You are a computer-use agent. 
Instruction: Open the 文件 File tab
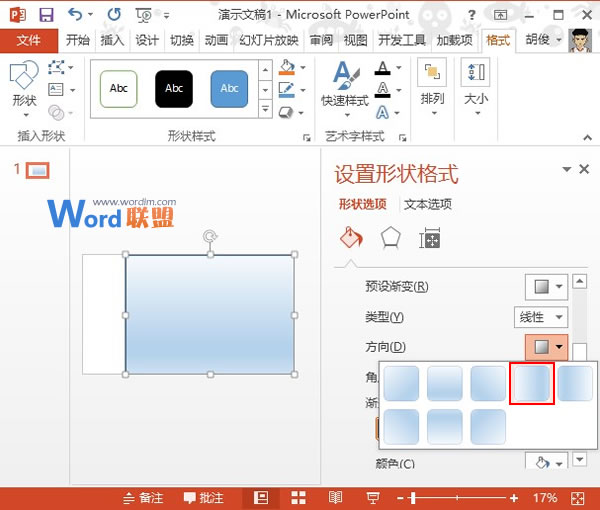pos(29,40)
